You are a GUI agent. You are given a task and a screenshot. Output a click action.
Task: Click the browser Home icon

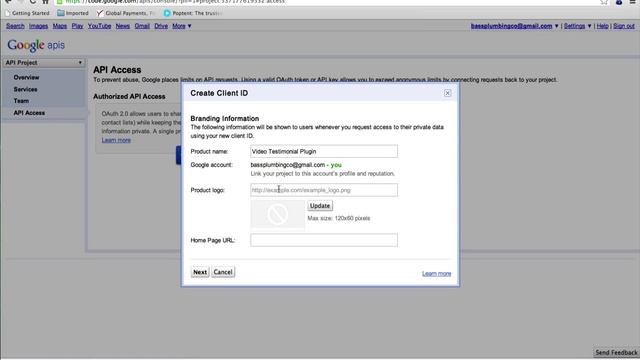click(46, 2)
